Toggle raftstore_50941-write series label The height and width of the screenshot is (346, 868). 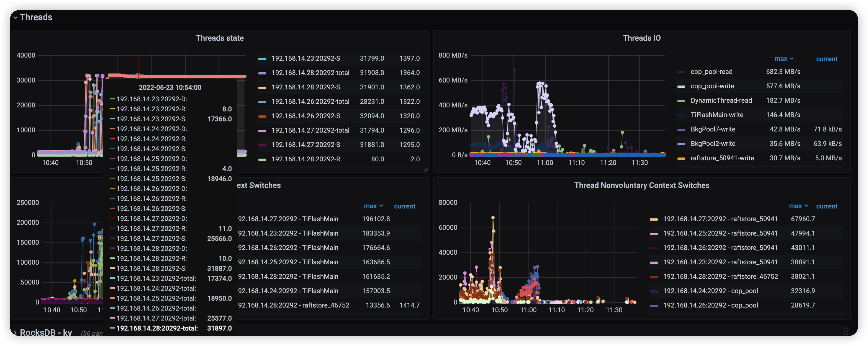[722, 158]
